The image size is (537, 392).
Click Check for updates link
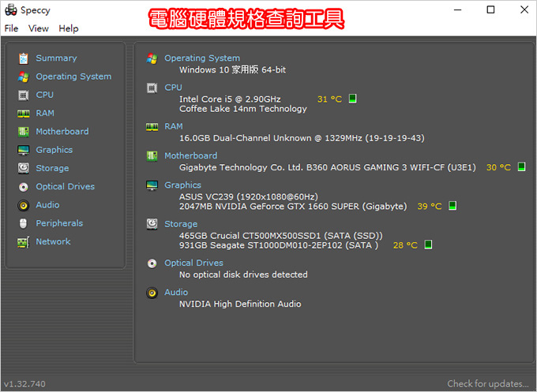(488, 384)
